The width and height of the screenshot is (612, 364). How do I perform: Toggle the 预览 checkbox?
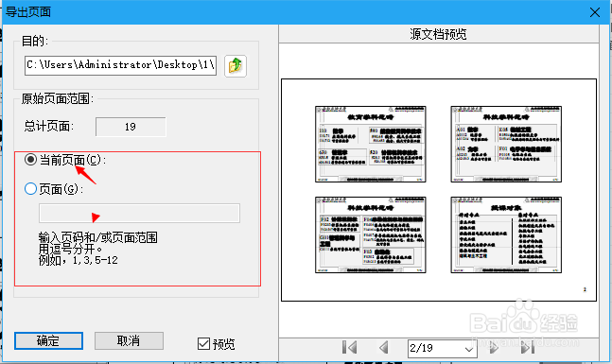click(x=203, y=344)
